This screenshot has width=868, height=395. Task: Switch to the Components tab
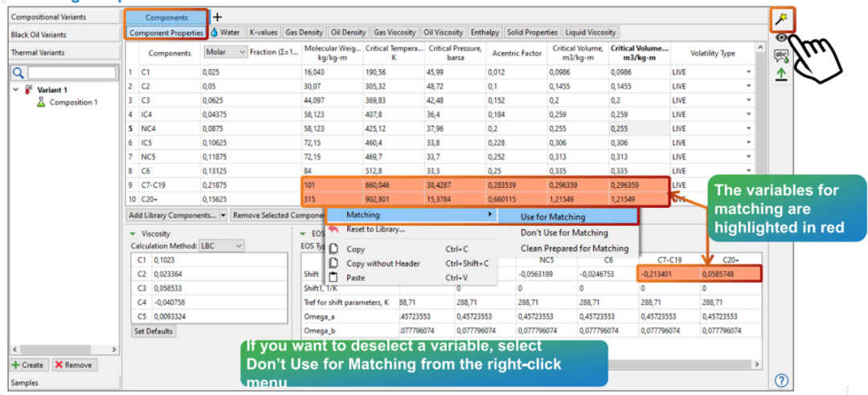pyautogui.click(x=166, y=18)
